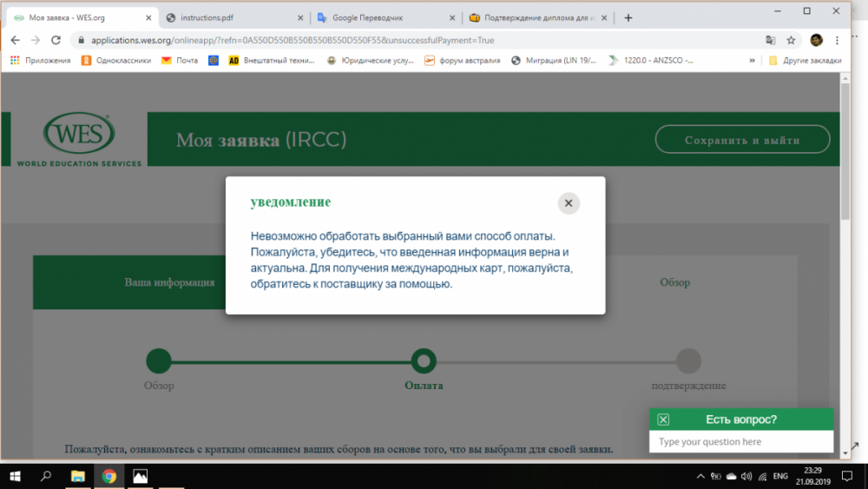868x489 pixels.
Task: Expand the hidden bookmarks chevron
Action: tap(752, 61)
